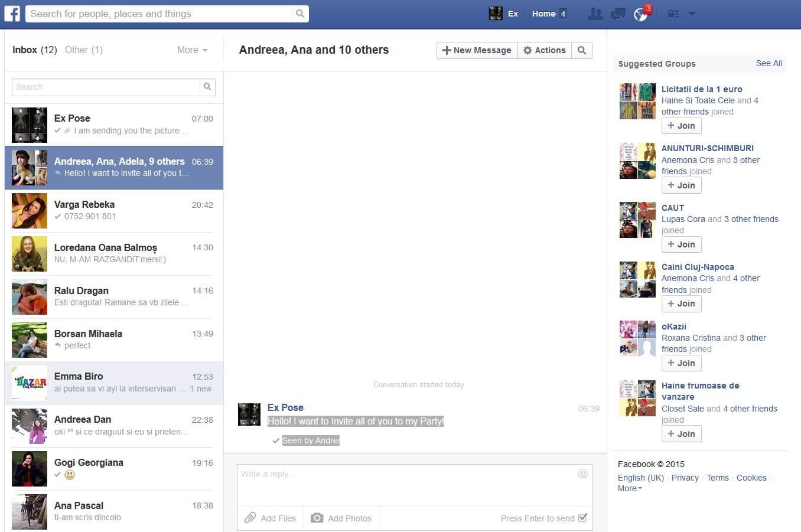Open the Actions gear menu
Image resolution: width=801 pixels, height=532 pixels.
click(x=545, y=50)
